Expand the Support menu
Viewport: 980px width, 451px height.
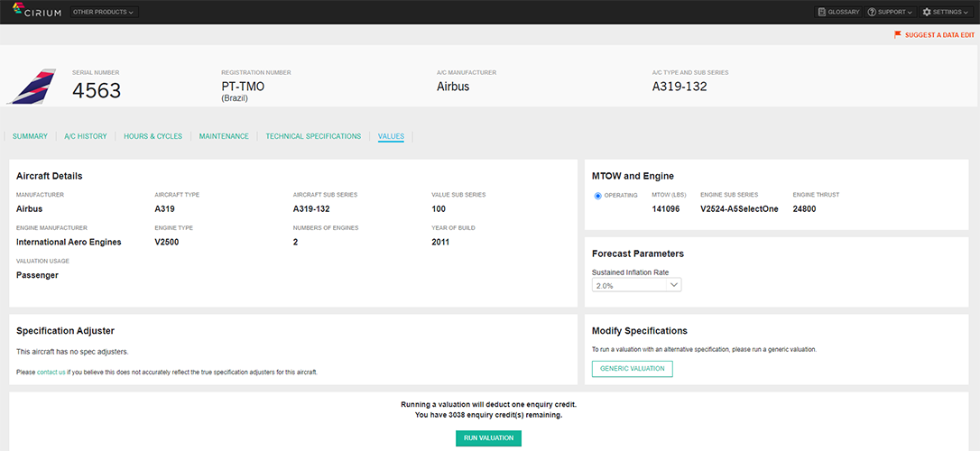[891, 12]
